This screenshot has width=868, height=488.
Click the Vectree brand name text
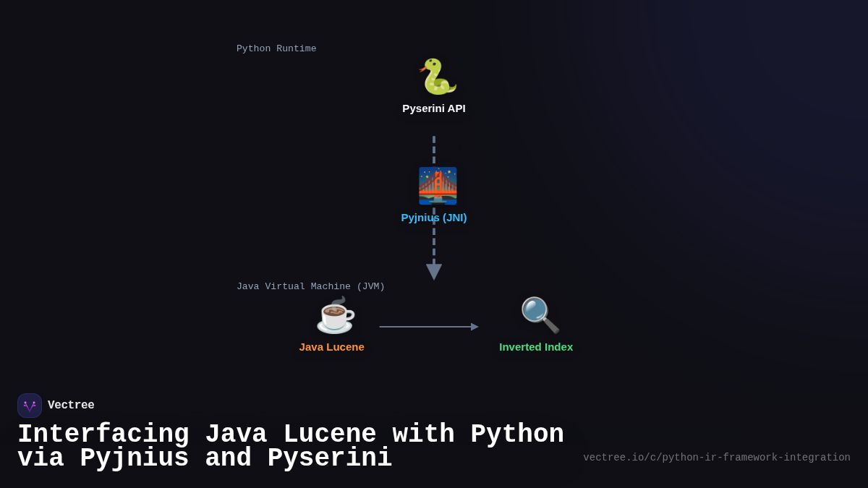point(72,405)
